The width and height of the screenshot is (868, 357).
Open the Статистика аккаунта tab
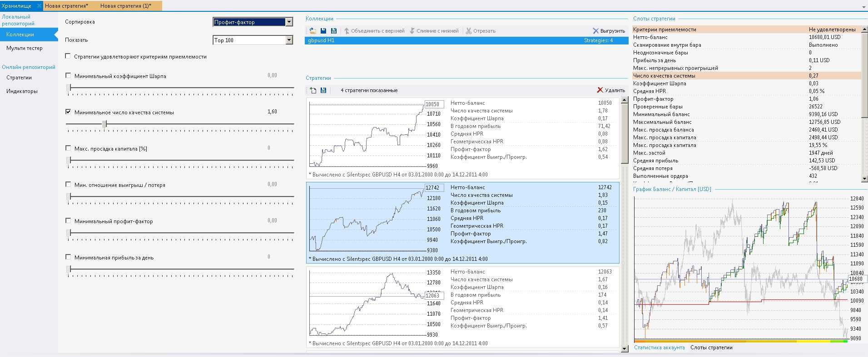point(659,347)
